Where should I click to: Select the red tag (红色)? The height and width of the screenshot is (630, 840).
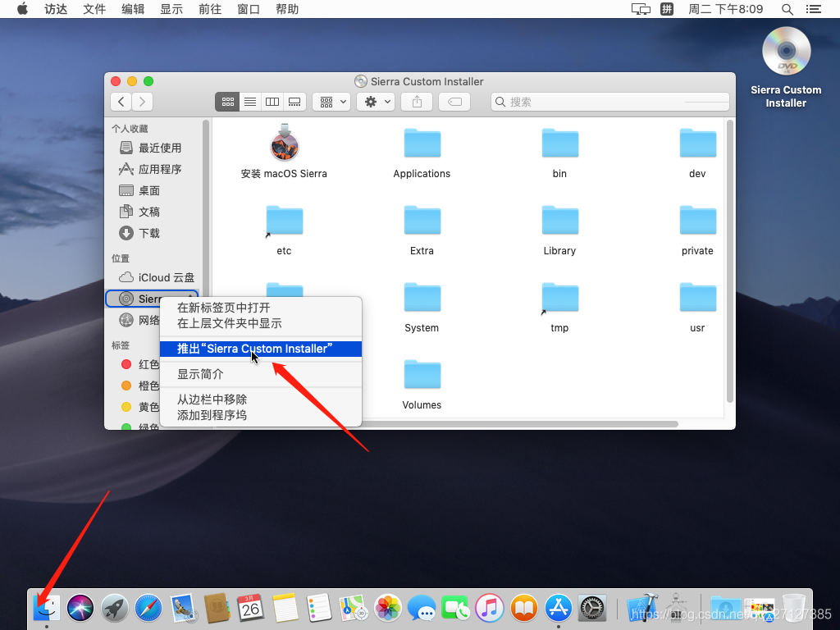140,364
